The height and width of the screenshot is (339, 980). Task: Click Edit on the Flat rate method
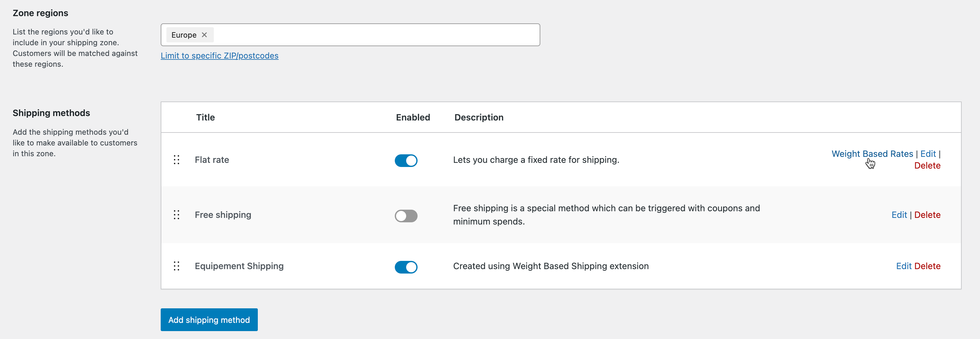(928, 154)
